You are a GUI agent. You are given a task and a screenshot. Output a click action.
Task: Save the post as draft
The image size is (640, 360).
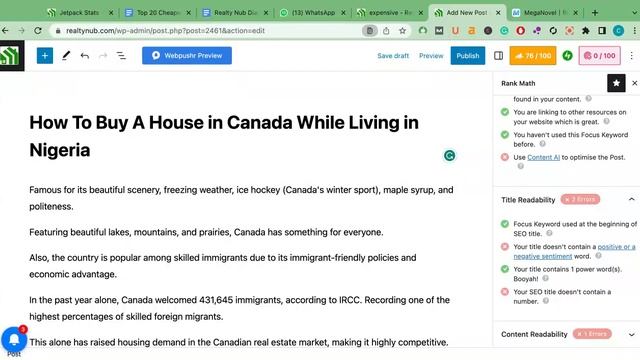tap(393, 56)
